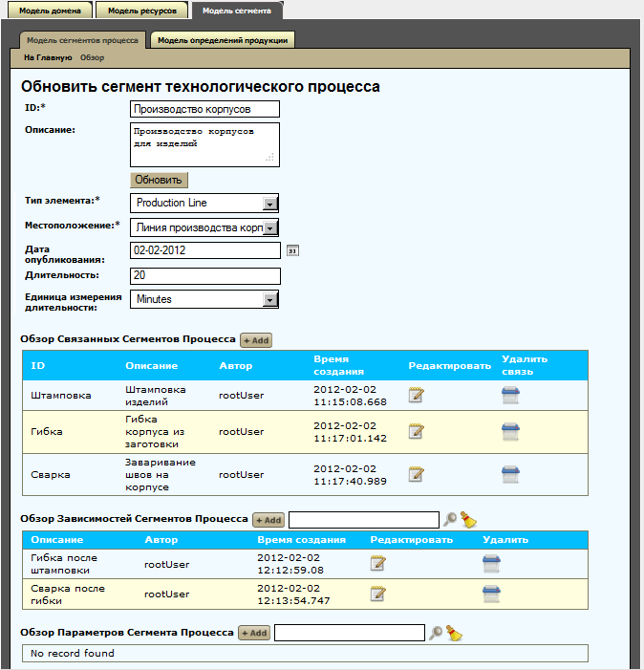This screenshot has height=670, width=644.
Task: Switch to Модель домена tab
Action: [x=50, y=11]
